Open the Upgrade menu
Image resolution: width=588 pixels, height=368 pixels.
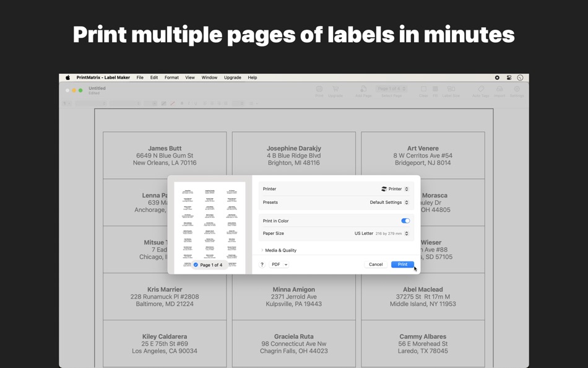233,77
